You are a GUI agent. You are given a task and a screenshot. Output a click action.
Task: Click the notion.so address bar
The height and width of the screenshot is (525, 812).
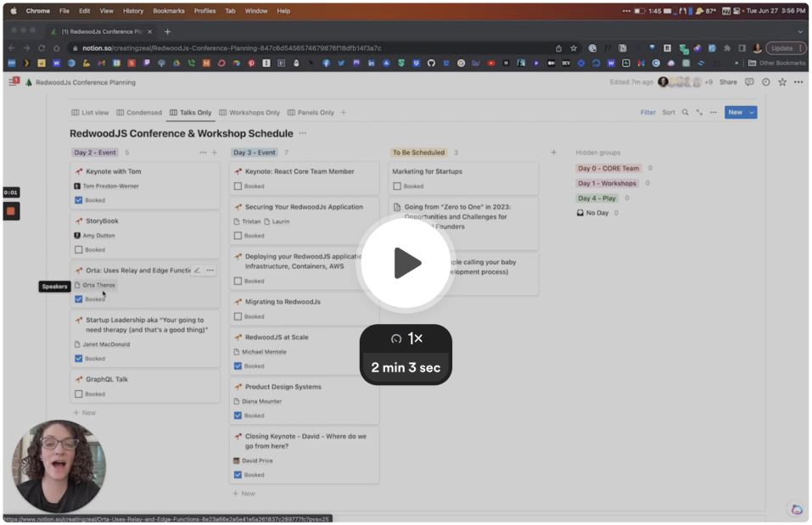pyautogui.click(x=311, y=48)
